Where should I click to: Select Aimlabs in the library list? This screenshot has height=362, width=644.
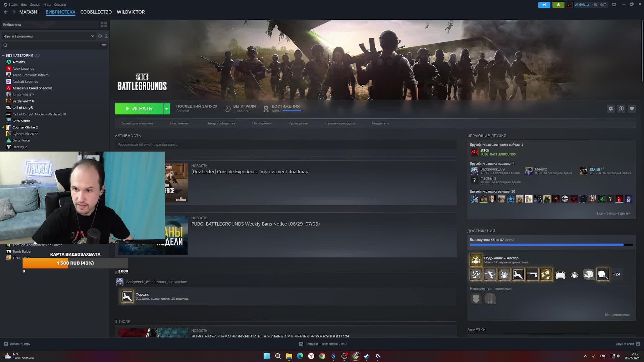point(18,62)
